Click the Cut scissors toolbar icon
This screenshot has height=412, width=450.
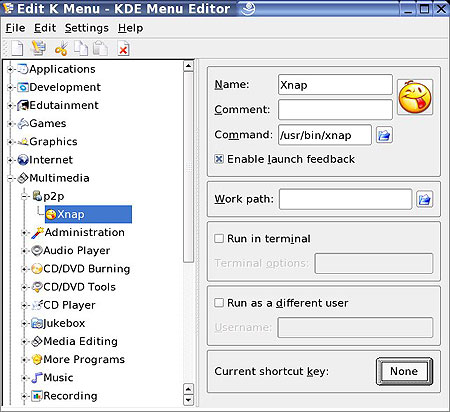coord(61,49)
